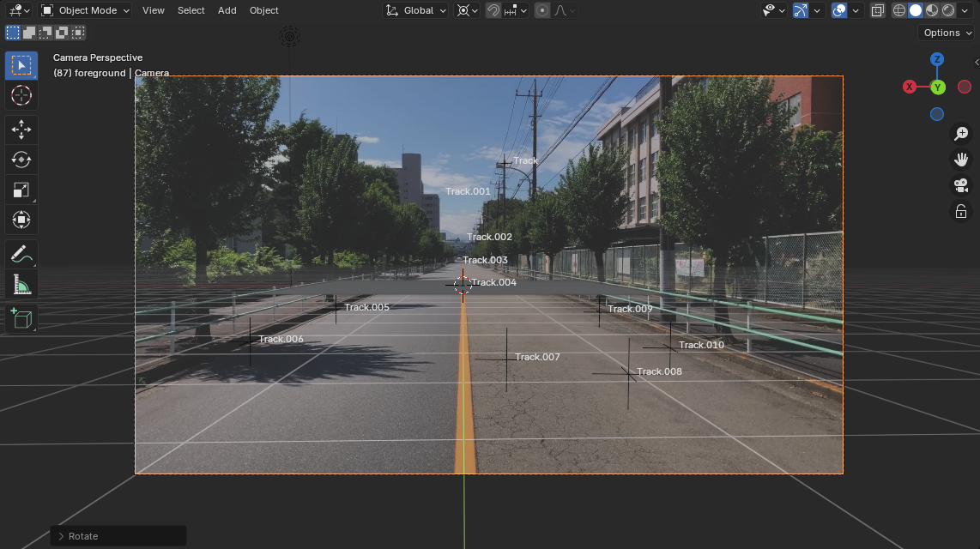Open the Object Mode dropdown

[x=86, y=10]
